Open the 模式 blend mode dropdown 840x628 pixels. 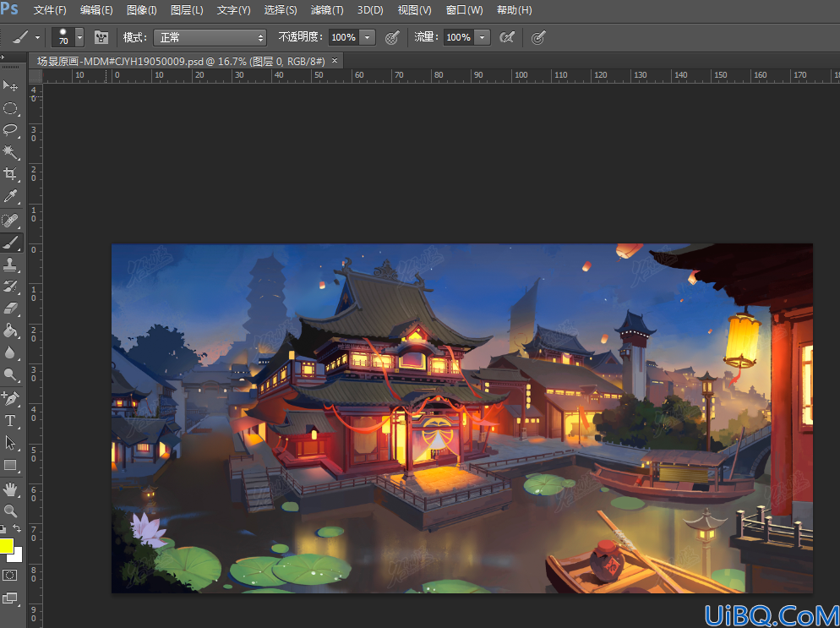tap(210, 37)
